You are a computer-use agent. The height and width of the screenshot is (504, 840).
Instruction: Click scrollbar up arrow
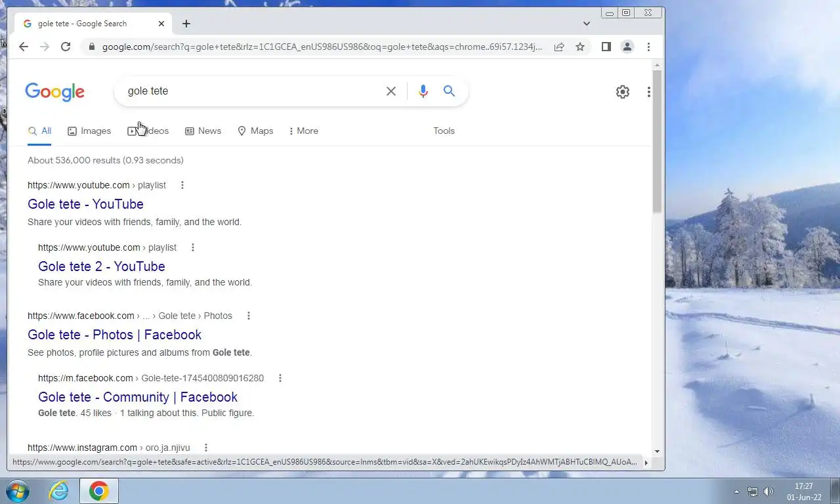657,65
